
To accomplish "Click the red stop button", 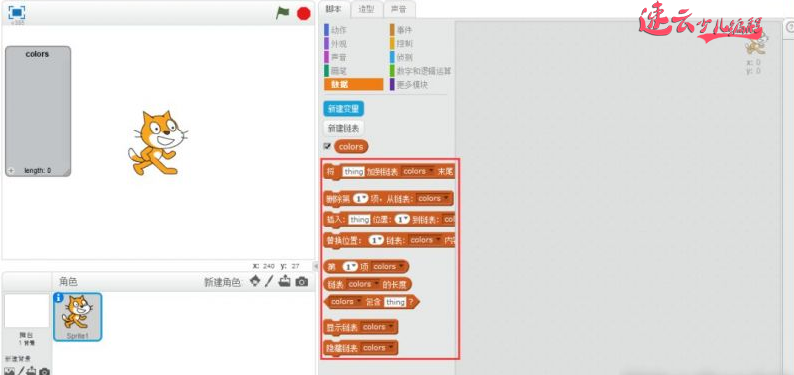I will pyautogui.click(x=303, y=14).
